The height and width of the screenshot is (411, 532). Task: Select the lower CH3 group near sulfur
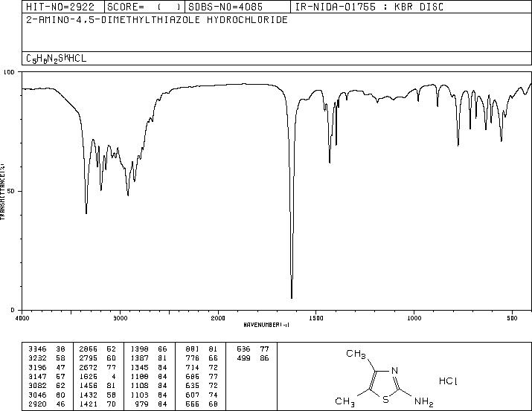(x=344, y=402)
